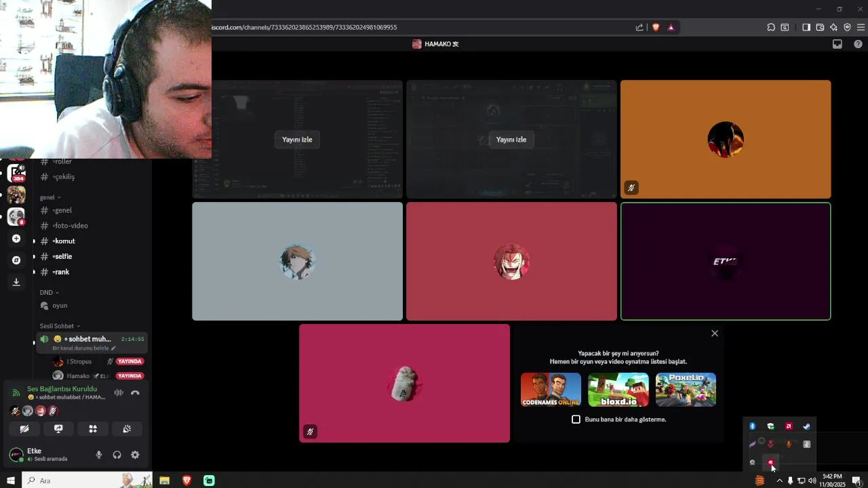Collapse hidden tray icons chevron
868x488 pixels.
(779, 481)
